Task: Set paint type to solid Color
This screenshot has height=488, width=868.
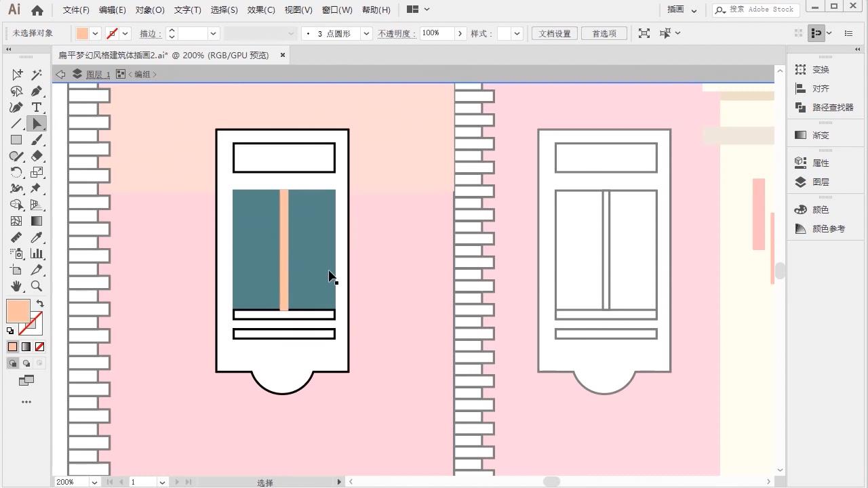Action: pos(12,346)
